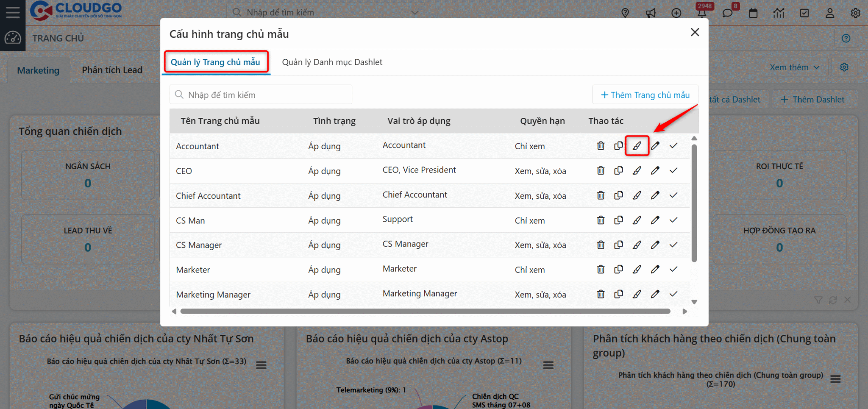
Task: Open brush design icon for Marketing Manager
Action: [637, 294]
